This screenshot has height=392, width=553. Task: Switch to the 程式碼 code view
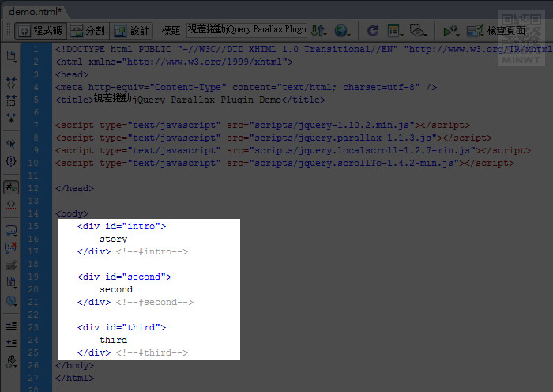(x=40, y=31)
